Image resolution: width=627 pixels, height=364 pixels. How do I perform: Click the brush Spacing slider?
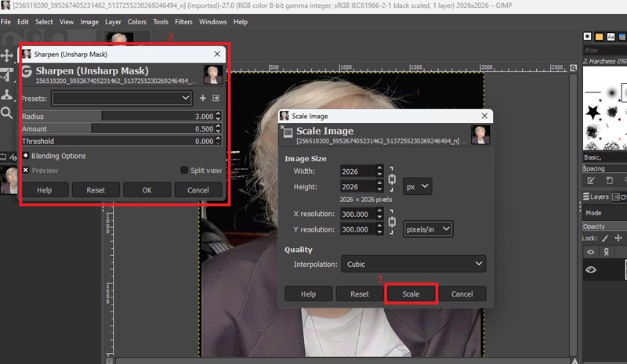click(604, 168)
